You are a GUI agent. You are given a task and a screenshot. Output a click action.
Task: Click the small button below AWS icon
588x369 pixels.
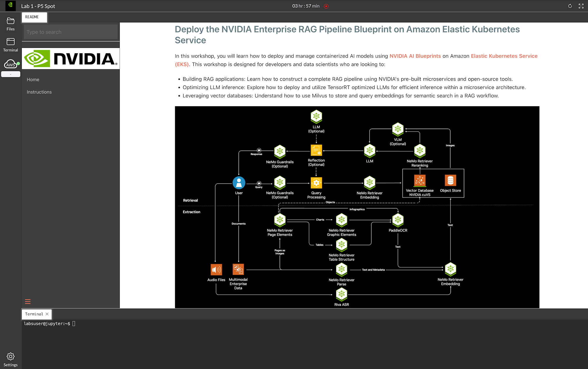pos(11,74)
